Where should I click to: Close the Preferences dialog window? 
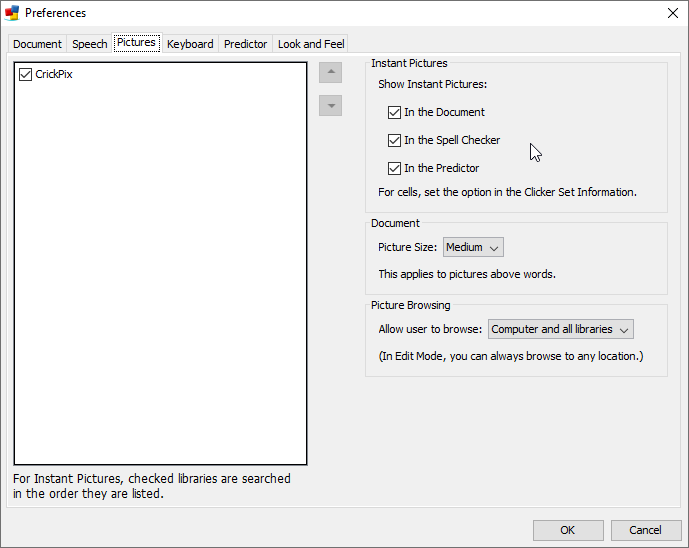pyautogui.click(x=672, y=13)
